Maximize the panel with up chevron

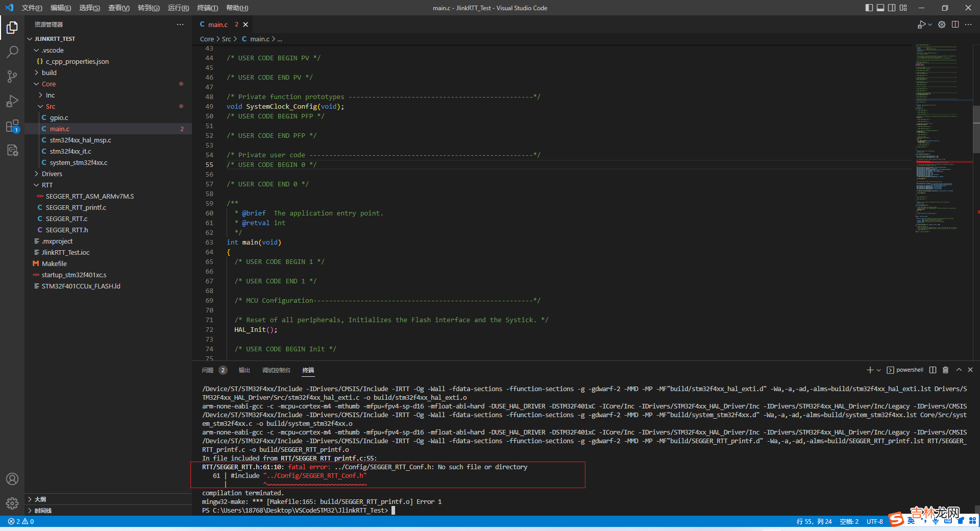[959, 370]
